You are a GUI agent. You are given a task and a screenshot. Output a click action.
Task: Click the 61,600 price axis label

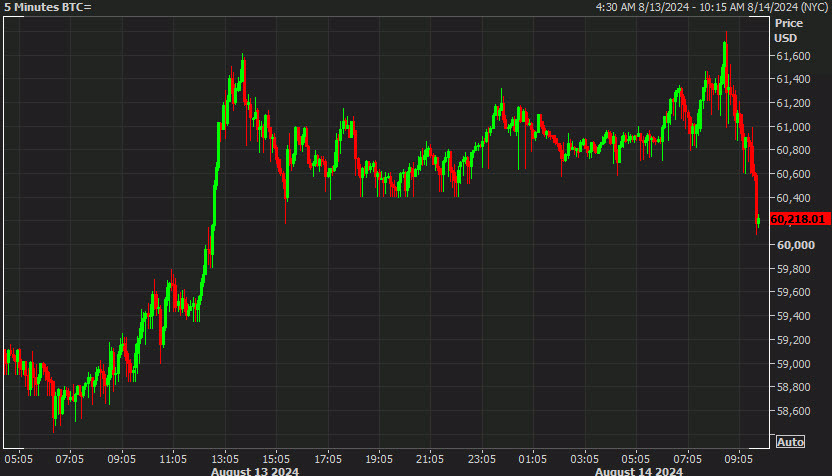coord(793,56)
